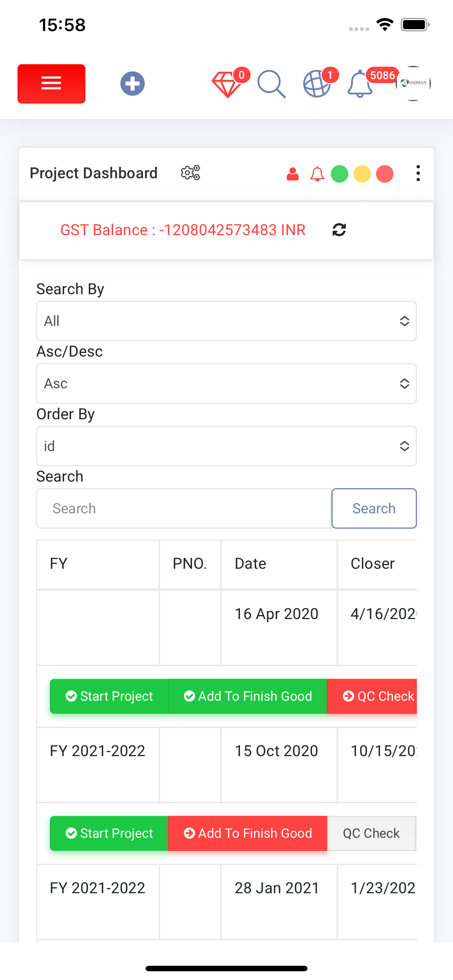Select the green status circle
This screenshot has width=453, height=980.
[x=340, y=174]
